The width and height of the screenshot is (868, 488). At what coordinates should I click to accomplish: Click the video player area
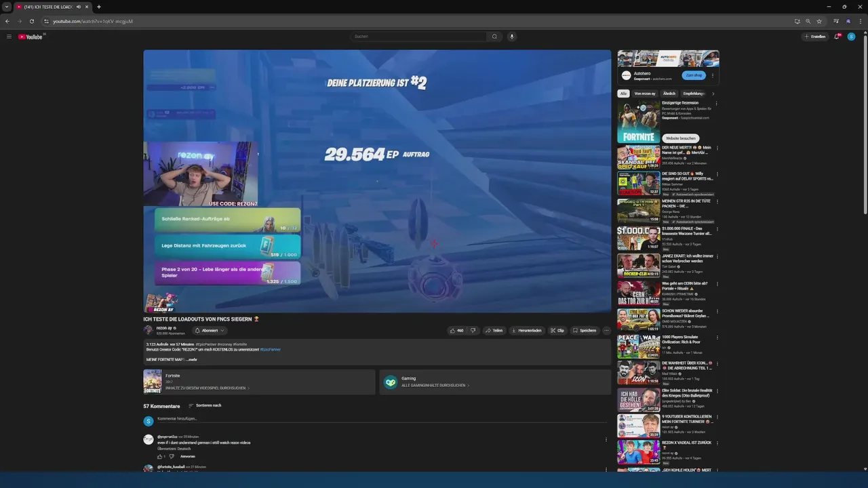(x=377, y=181)
